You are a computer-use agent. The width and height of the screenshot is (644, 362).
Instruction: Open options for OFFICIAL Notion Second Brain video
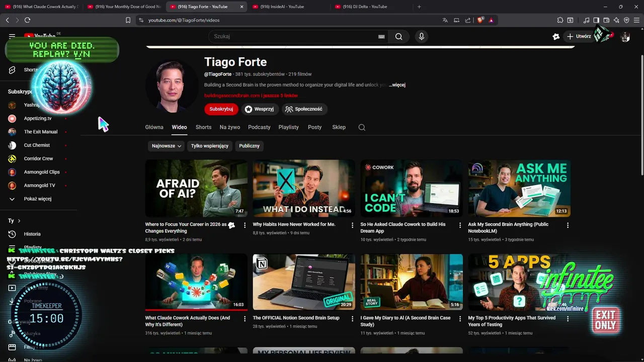coord(352,319)
